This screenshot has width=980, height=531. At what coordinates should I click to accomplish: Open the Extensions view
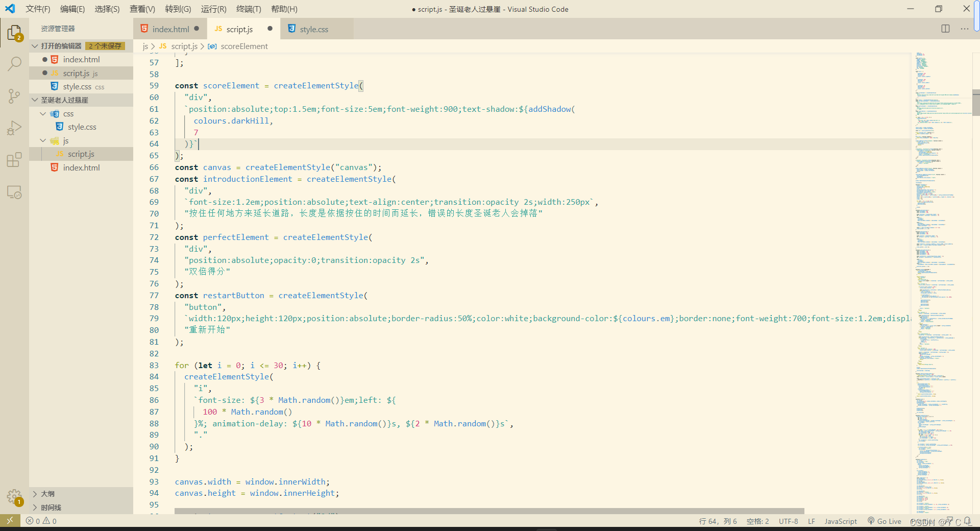tap(14, 160)
